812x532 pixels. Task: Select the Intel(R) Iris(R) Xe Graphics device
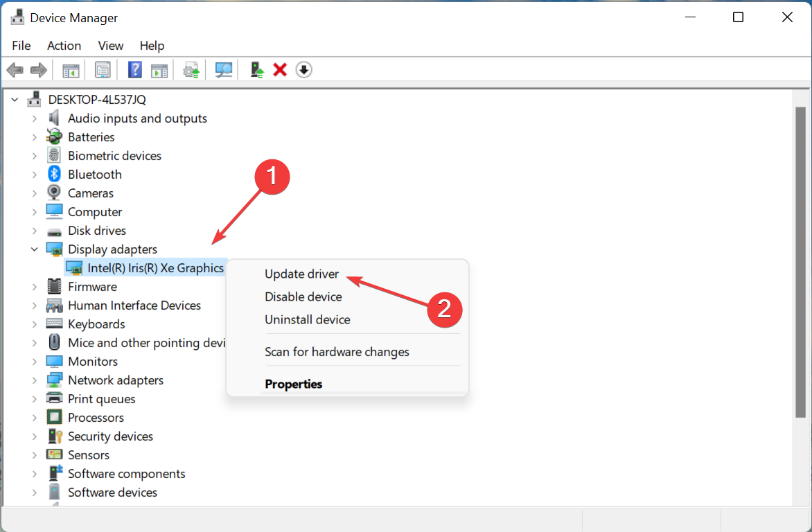tap(155, 268)
